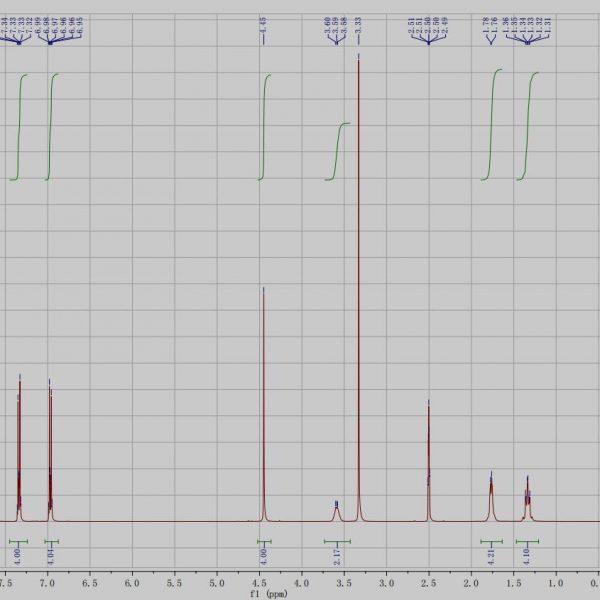This screenshot has height=600, width=600.
Task: Select the 5.0 tick on the ppm axis
Action: tap(216, 580)
